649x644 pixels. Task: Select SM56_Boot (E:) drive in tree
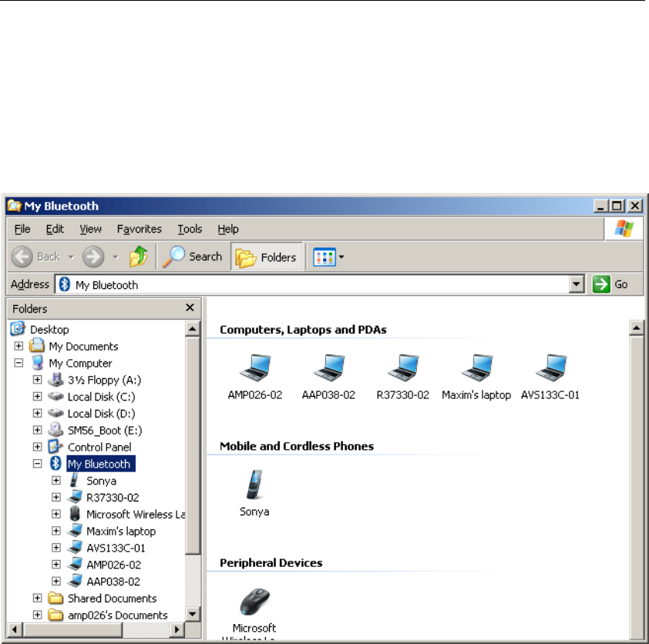(105, 431)
